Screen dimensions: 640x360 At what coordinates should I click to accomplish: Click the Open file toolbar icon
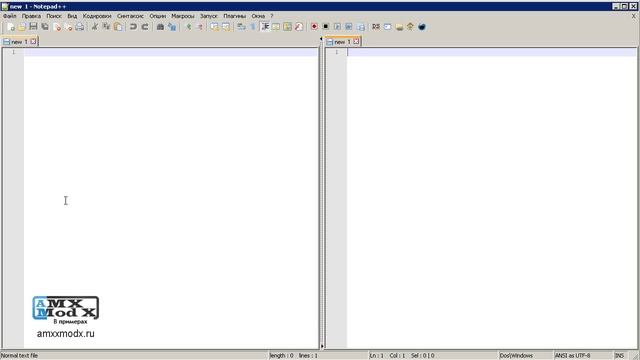point(22,27)
